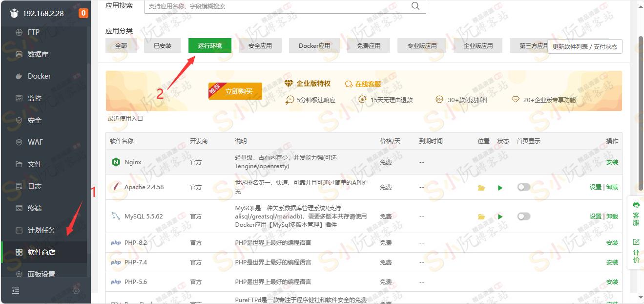Image resolution: width=644 pixels, height=304 pixels.
Task: Focus the 应用搜索 search input
Action: 285,6
